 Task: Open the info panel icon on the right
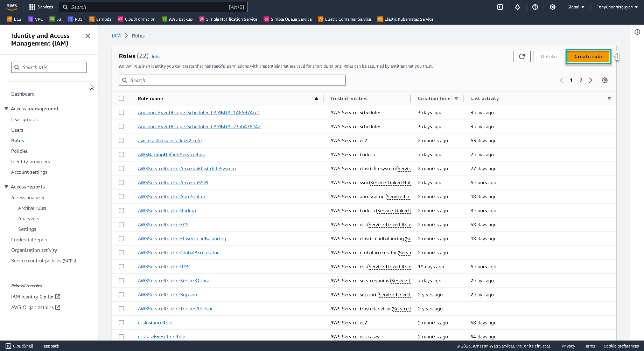637,32
